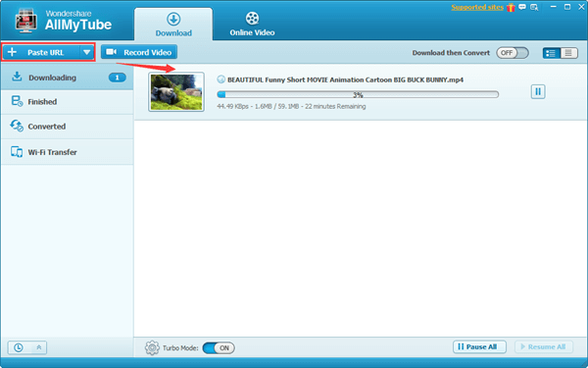This screenshot has width=588, height=368.
Task: Switch to detailed list view
Action: (551, 53)
